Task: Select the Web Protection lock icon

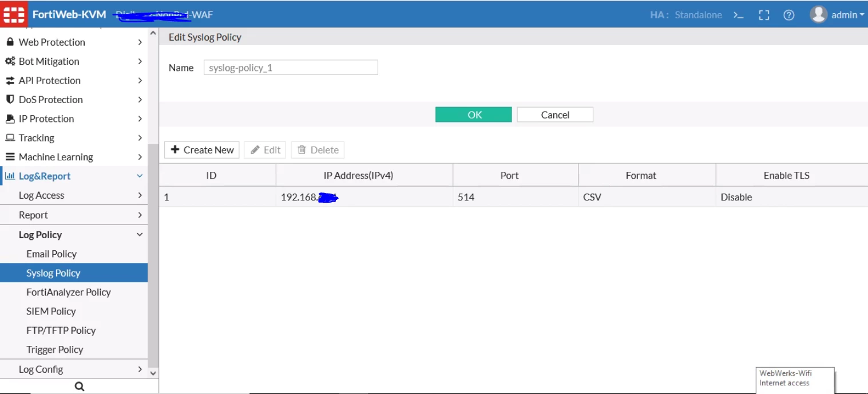Action: 9,42
